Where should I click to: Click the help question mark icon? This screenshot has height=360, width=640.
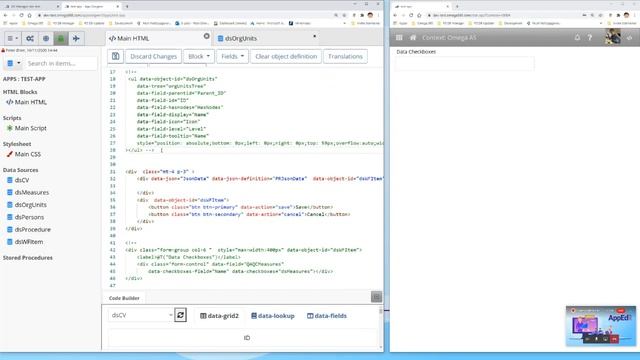tap(590, 38)
